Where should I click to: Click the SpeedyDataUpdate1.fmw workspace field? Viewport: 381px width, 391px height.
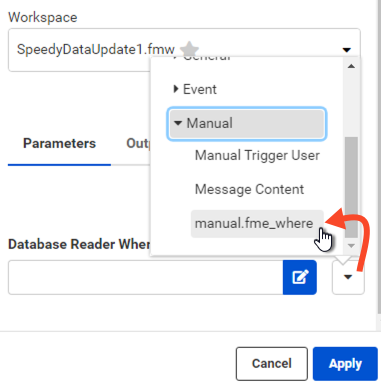[184, 50]
